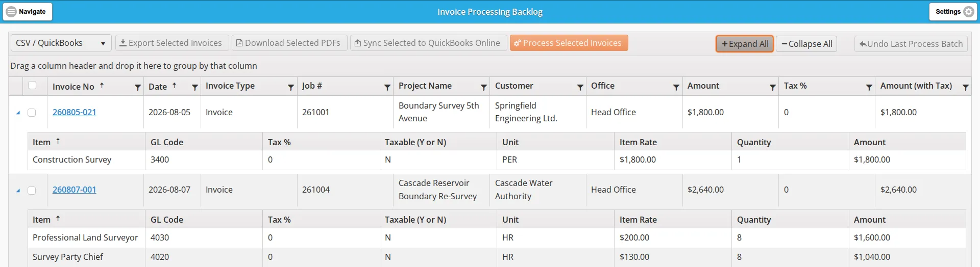Open filter for Tax % column

point(869,88)
